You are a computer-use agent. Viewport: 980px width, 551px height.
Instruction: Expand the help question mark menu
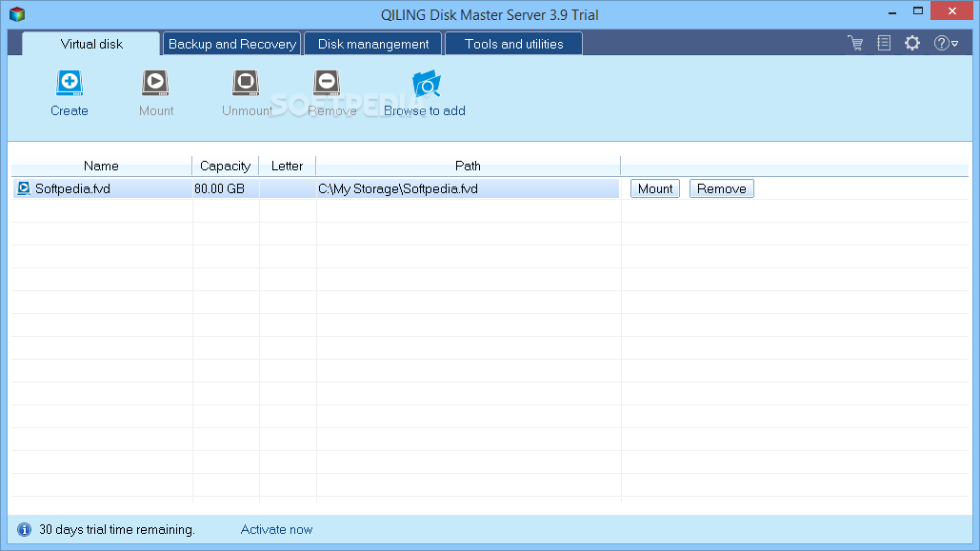click(x=946, y=43)
